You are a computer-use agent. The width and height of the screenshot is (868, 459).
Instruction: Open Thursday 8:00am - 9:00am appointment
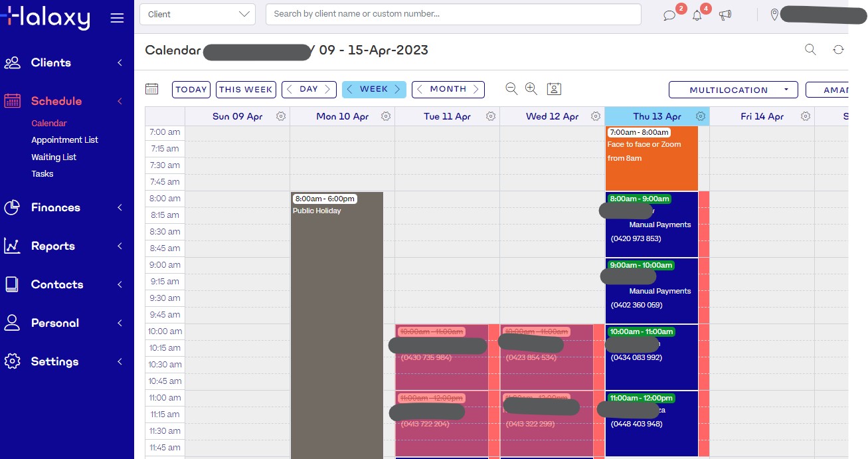tap(651, 225)
